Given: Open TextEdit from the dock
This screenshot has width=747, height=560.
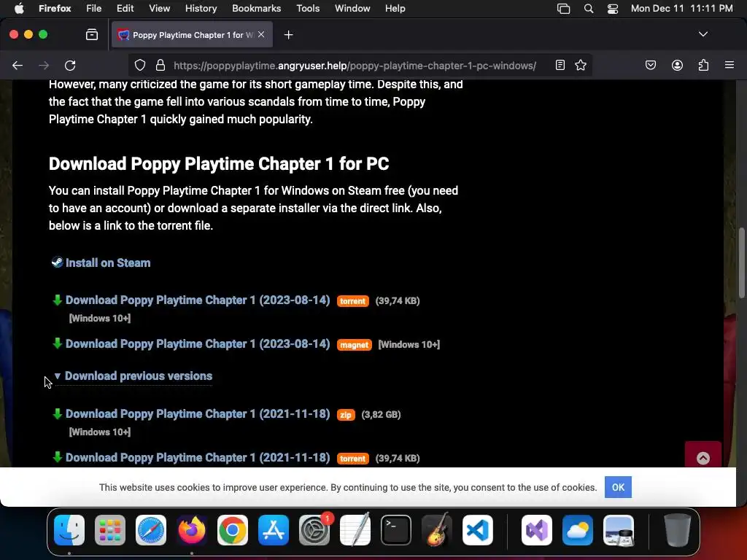Looking at the screenshot, I should coord(355,529).
